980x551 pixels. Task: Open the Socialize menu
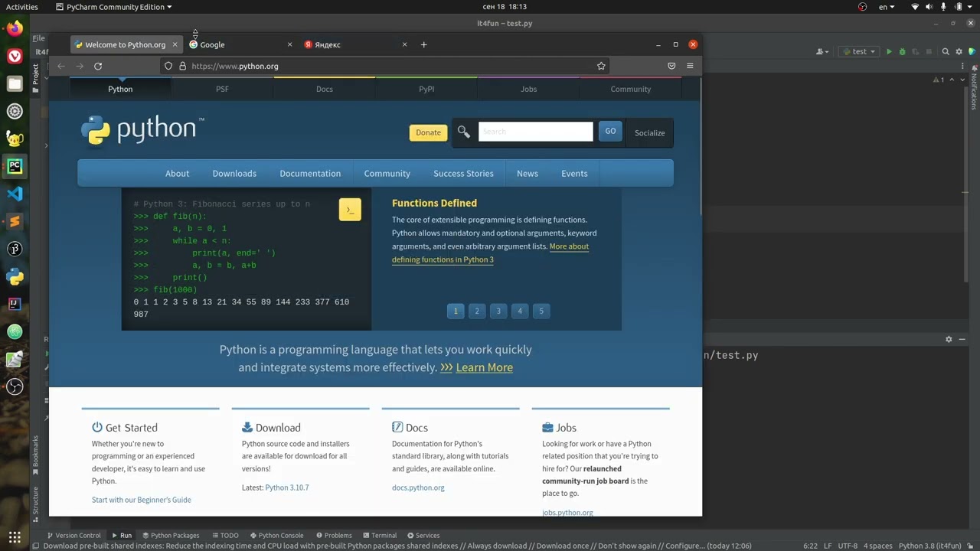point(649,133)
